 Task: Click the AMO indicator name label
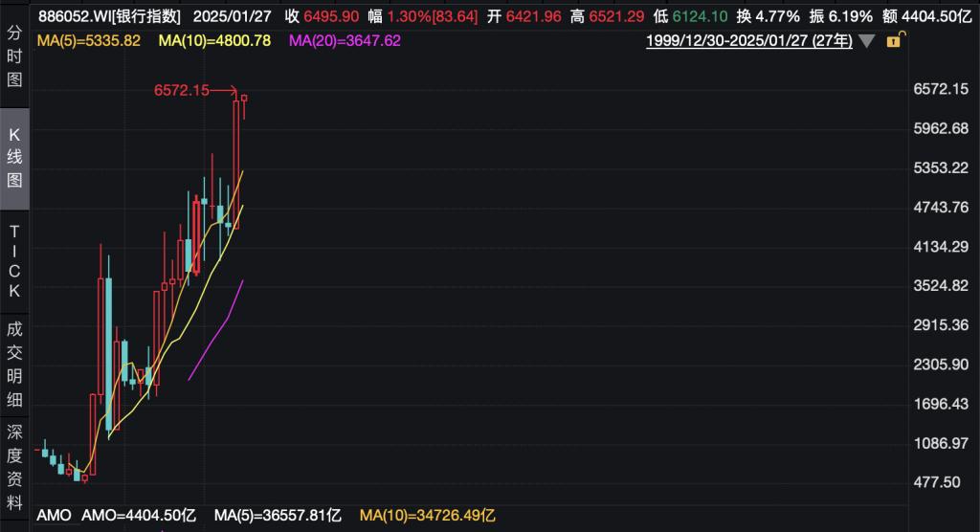coord(54,516)
